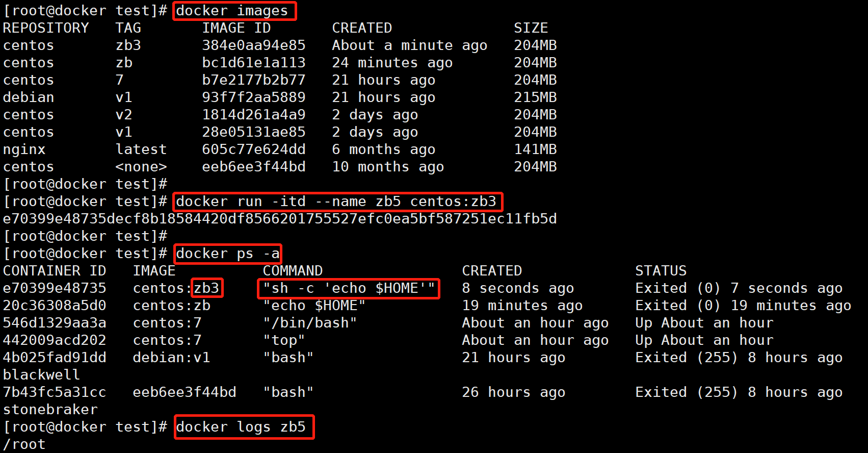Image resolution: width=868 pixels, height=453 pixels.
Task: Click container ID e70399e48735
Action: [x=55, y=288]
